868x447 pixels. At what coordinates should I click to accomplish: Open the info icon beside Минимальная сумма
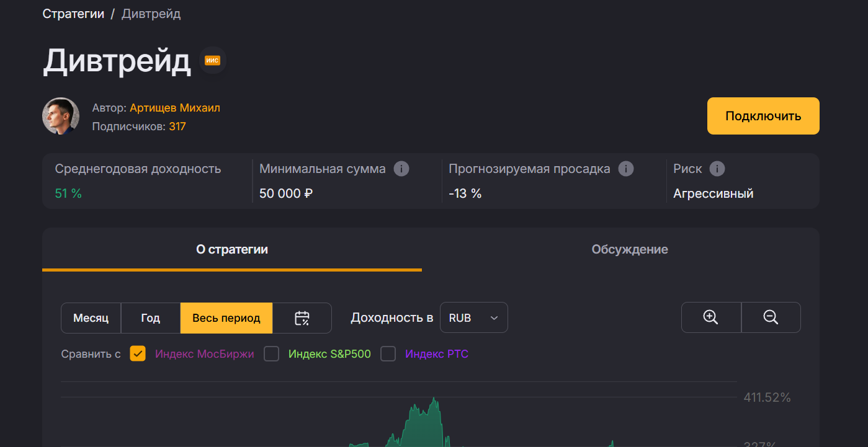(401, 169)
